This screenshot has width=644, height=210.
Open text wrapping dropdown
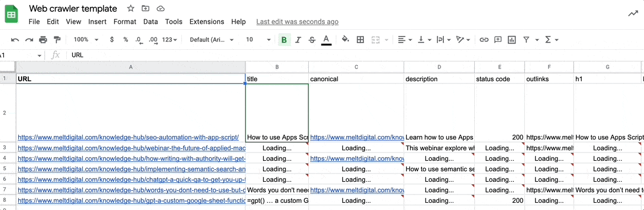coord(443,40)
